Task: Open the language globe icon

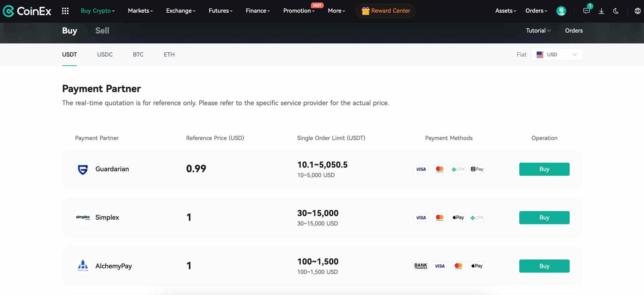Action: 638,11
